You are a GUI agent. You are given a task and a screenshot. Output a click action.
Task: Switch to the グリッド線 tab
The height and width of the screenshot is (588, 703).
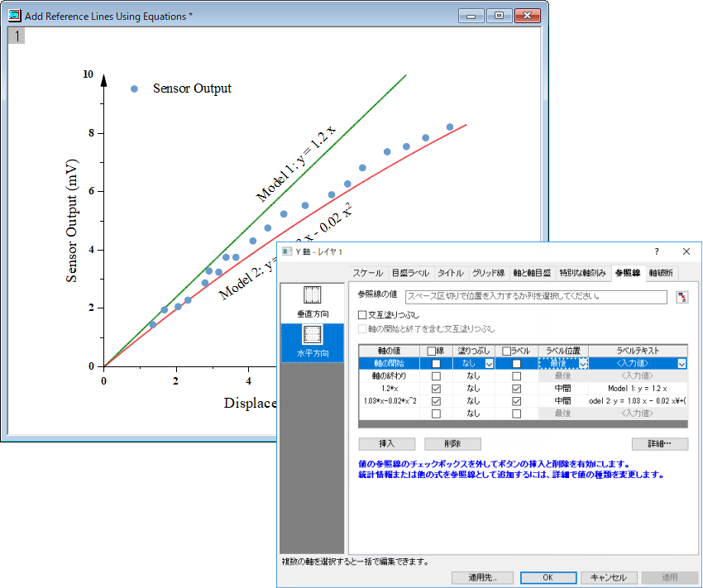(488, 273)
